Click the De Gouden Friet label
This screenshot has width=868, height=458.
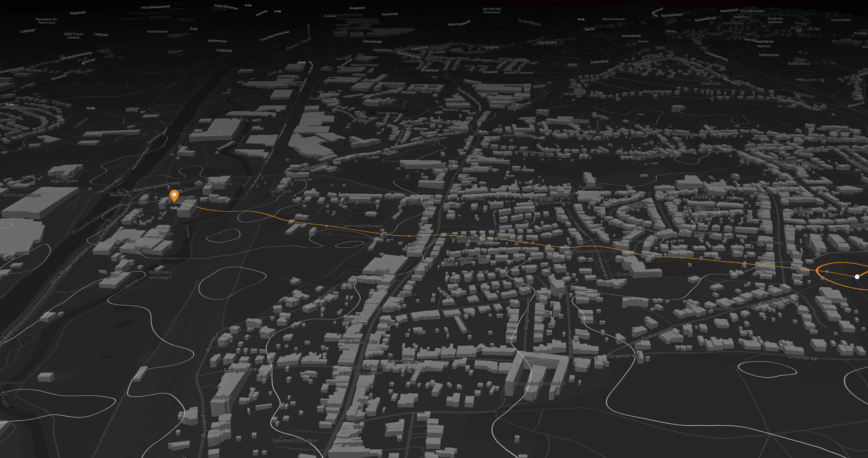(x=361, y=342)
